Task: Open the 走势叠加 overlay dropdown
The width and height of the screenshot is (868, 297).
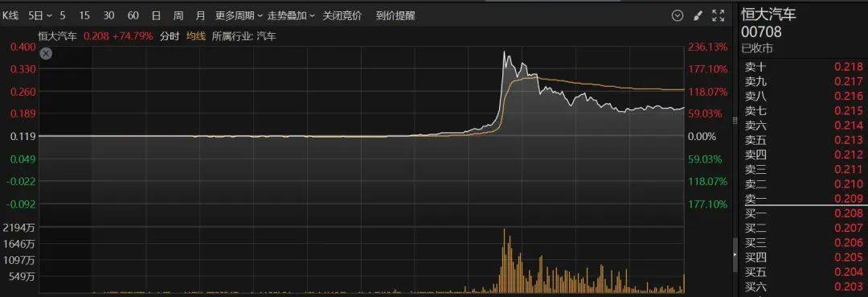Action: (291, 15)
